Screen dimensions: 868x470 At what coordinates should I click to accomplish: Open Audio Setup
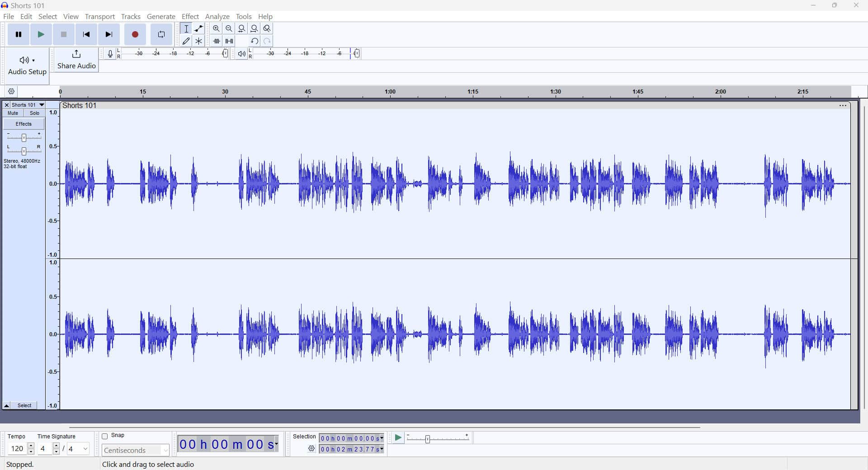(26, 65)
